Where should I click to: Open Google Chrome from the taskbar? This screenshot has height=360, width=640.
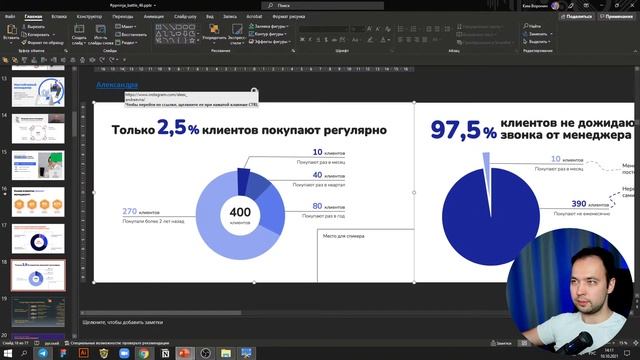pos(144,353)
